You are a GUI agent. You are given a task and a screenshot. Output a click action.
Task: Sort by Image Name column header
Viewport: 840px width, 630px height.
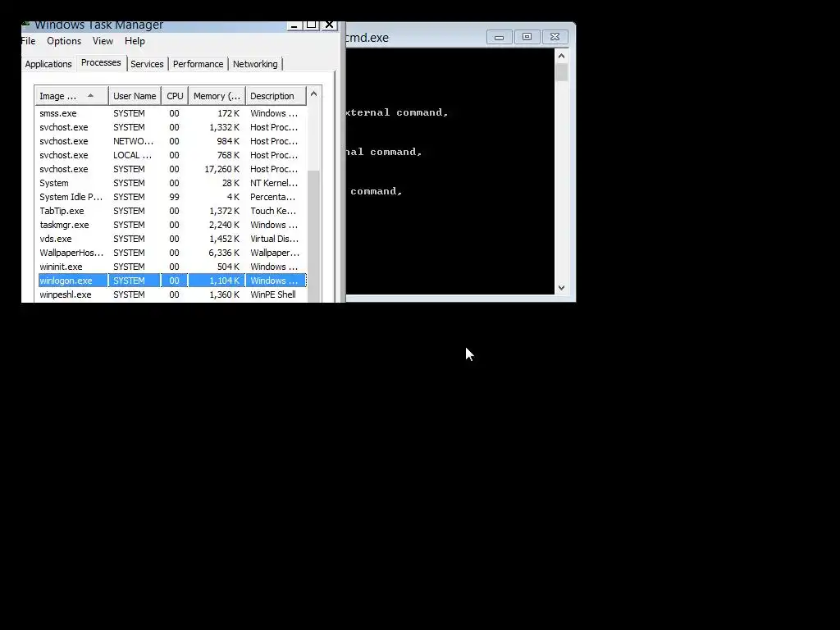(72, 96)
